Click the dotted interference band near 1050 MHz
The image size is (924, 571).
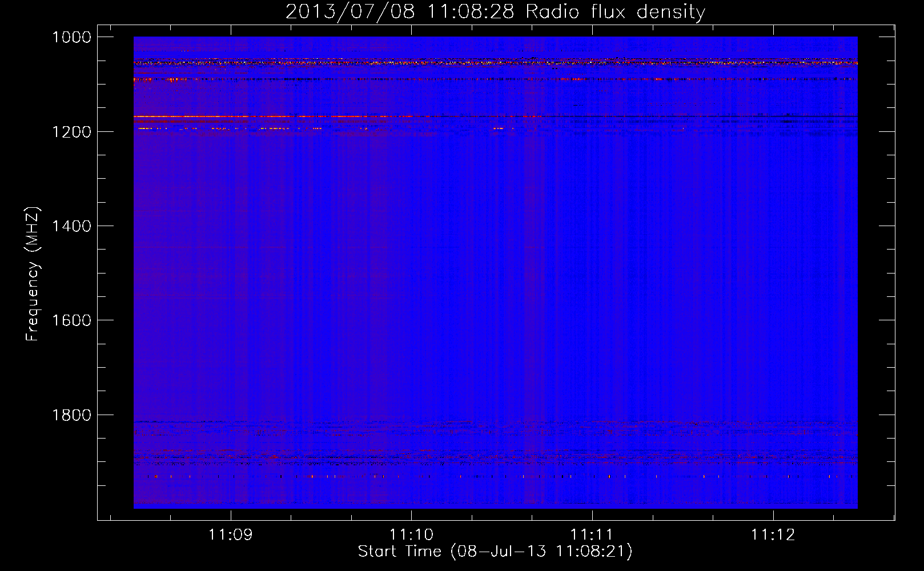point(495,62)
